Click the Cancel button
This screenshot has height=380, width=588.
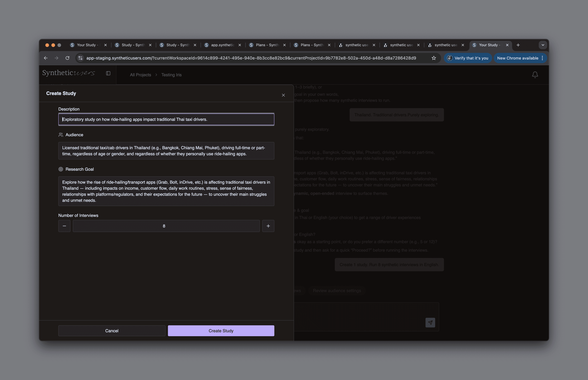[112, 331]
